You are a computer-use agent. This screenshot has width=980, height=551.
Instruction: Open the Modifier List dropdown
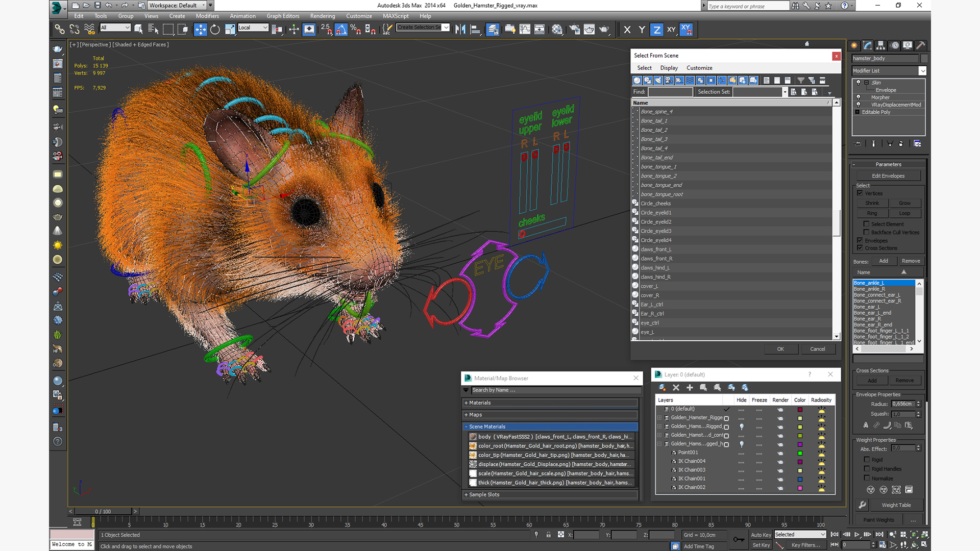[x=922, y=71]
